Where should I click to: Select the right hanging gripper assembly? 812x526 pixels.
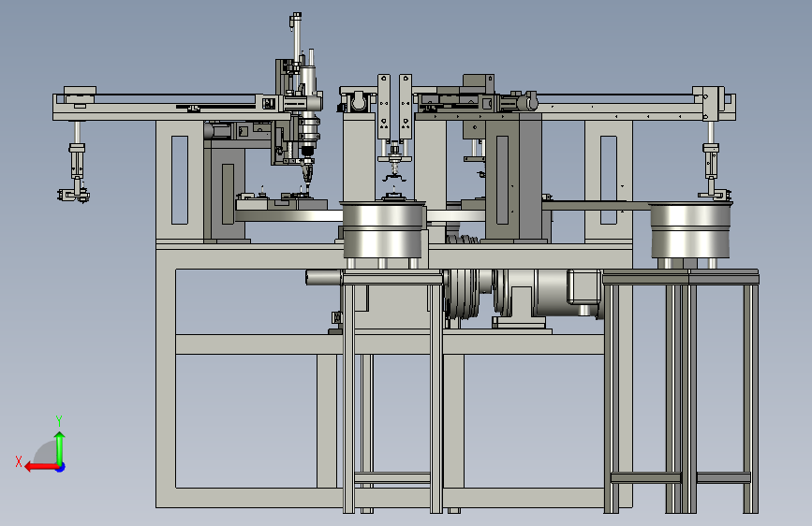[x=713, y=162]
